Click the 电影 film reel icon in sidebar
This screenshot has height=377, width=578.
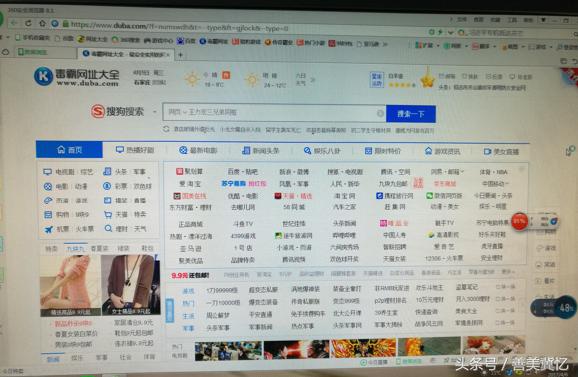pos(48,186)
